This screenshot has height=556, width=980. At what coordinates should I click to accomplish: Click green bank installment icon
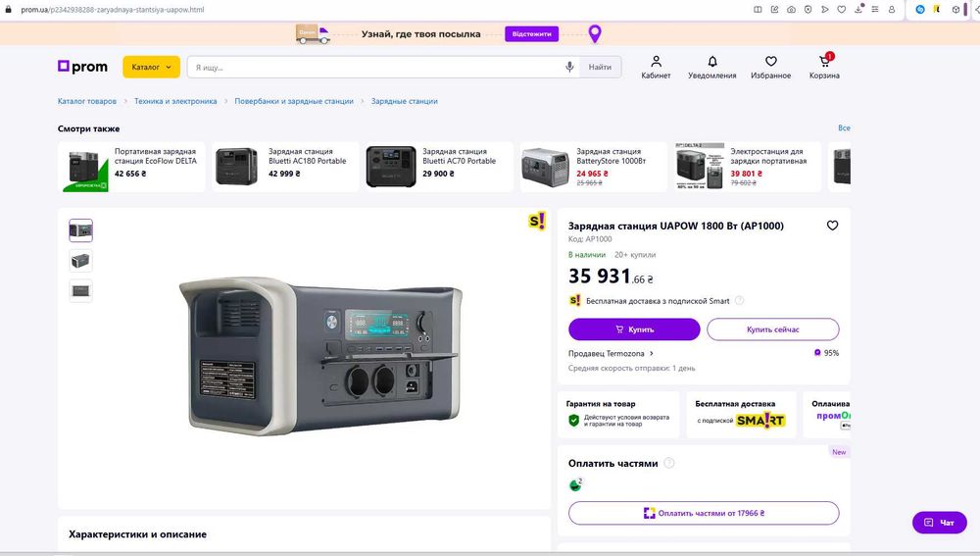tap(575, 484)
